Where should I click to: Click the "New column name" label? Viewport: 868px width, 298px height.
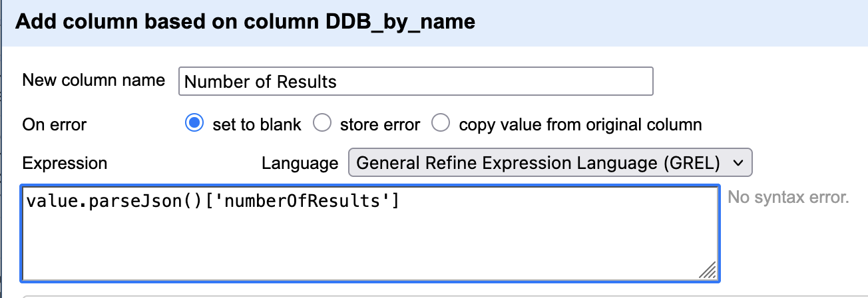click(93, 80)
